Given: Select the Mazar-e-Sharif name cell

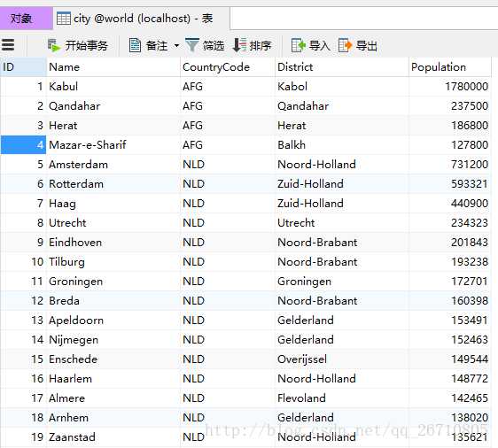Looking at the screenshot, I should coord(113,144).
